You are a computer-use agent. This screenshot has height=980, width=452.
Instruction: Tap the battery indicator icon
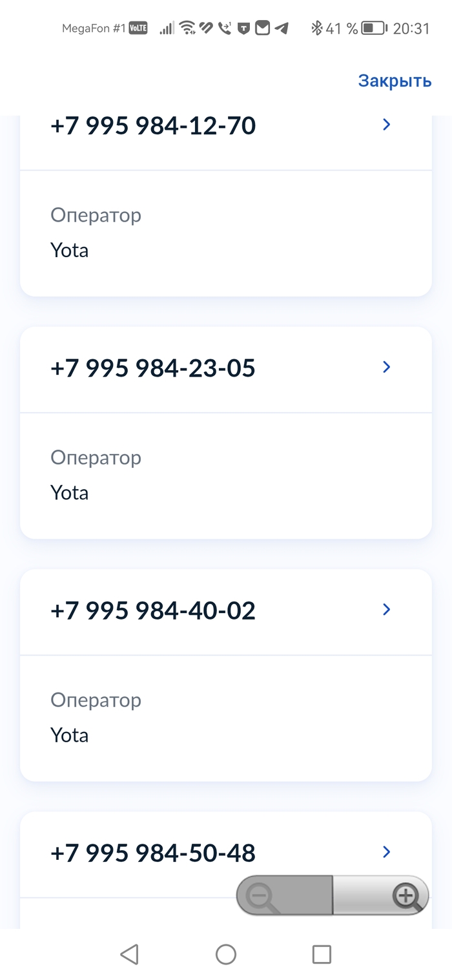[x=373, y=28]
